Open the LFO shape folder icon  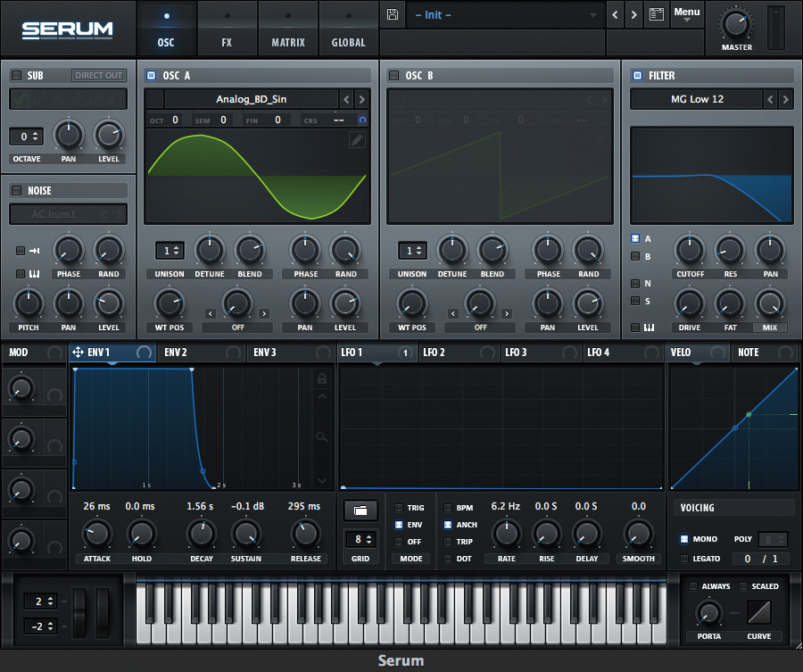pyautogui.click(x=360, y=510)
